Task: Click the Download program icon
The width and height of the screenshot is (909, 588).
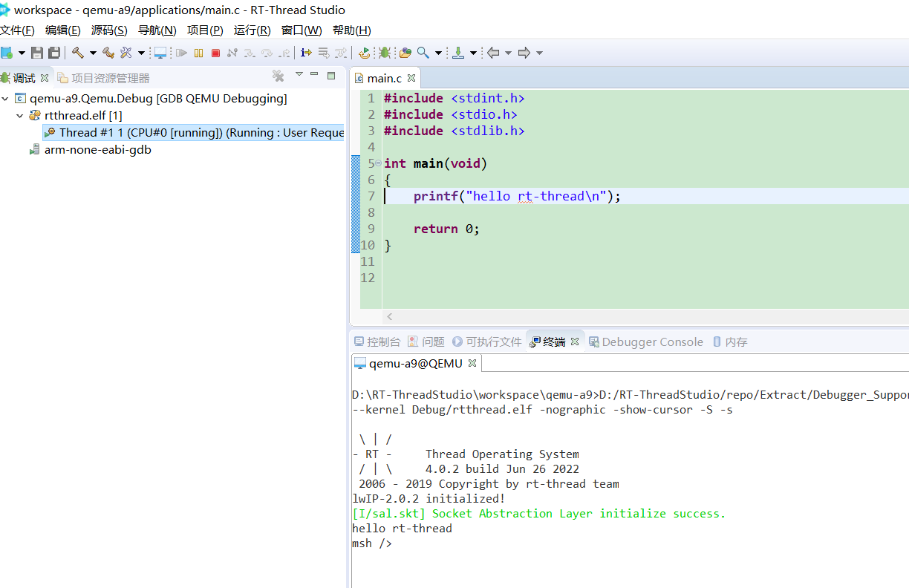Action: pos(458,53)
